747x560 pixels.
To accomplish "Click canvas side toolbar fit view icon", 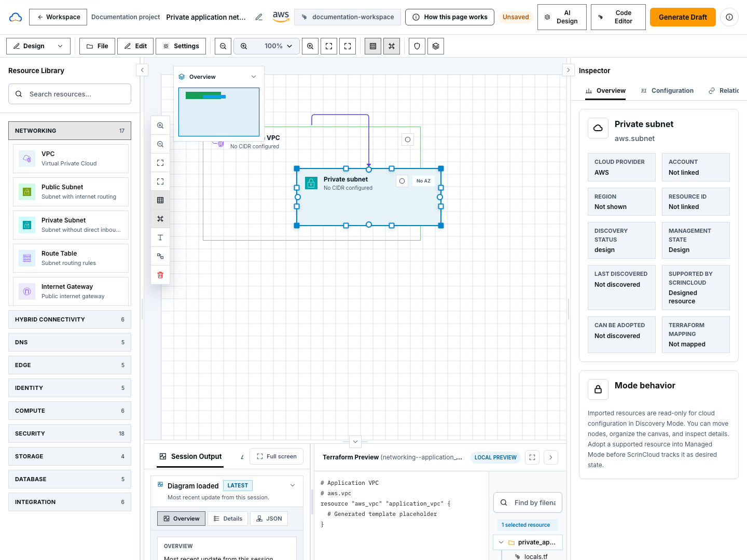I will [x=160, y=163].
